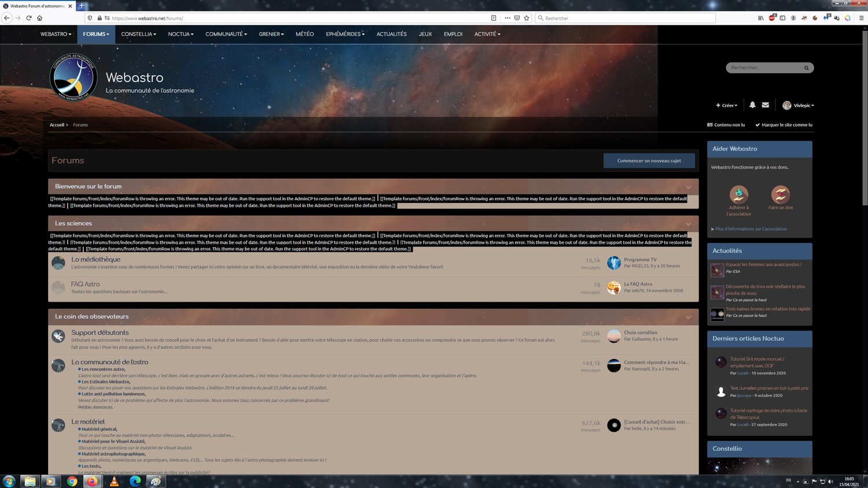This screenshot has height=488, width=868.
Task: Open the volume control in system tray
Action: point(831,481)
